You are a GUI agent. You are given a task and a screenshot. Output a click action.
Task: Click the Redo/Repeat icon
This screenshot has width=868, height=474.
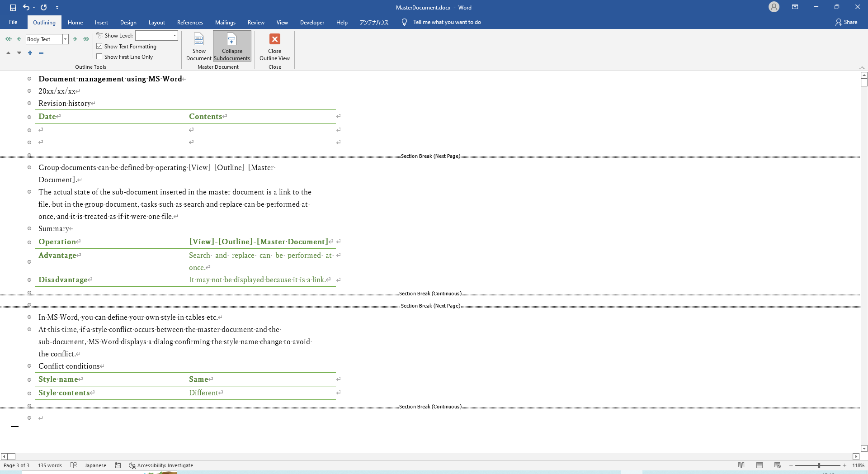[x=44, y=7]
